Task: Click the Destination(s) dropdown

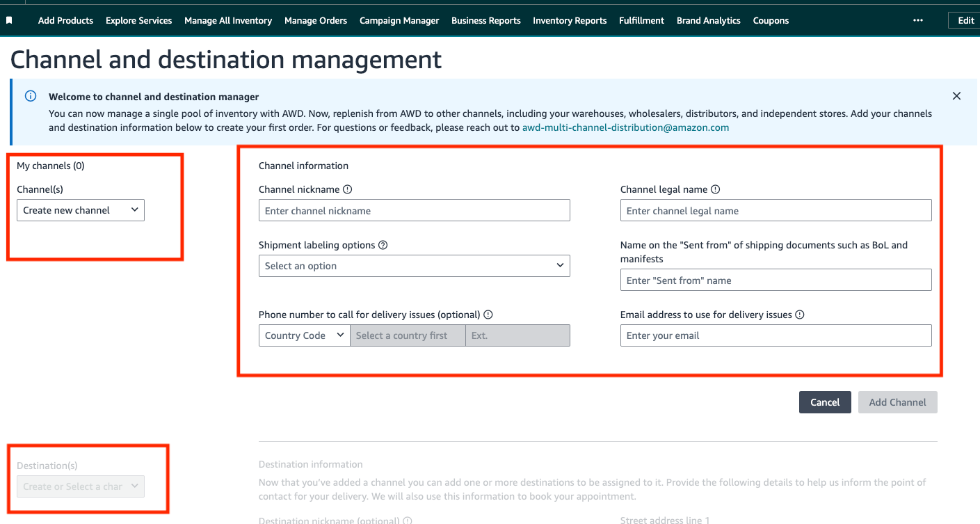Action: tap(81, 486)
